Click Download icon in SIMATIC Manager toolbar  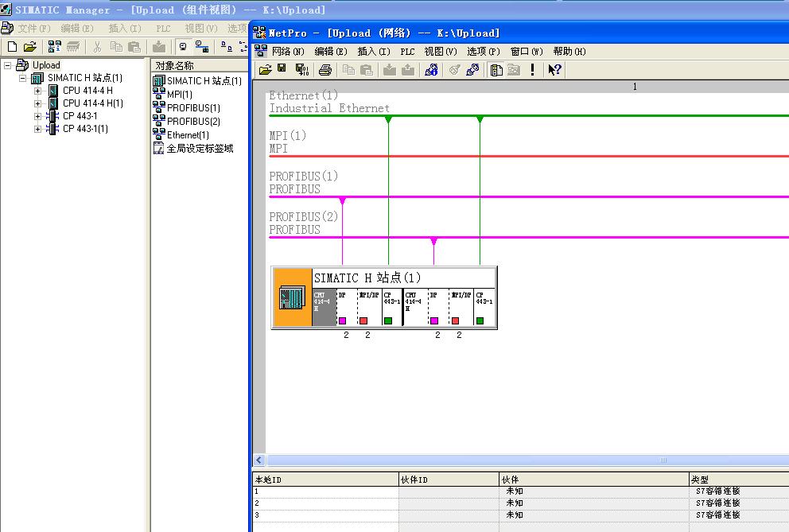pos(159,47)
